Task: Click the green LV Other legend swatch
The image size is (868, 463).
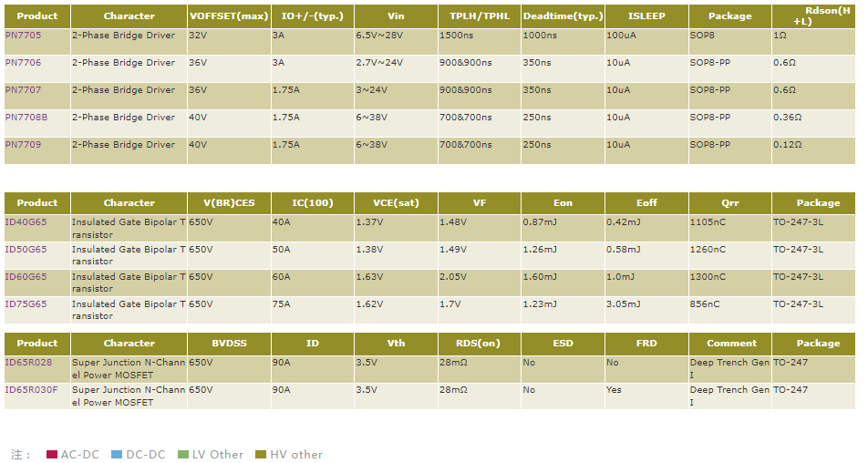Action: [183, 454]
